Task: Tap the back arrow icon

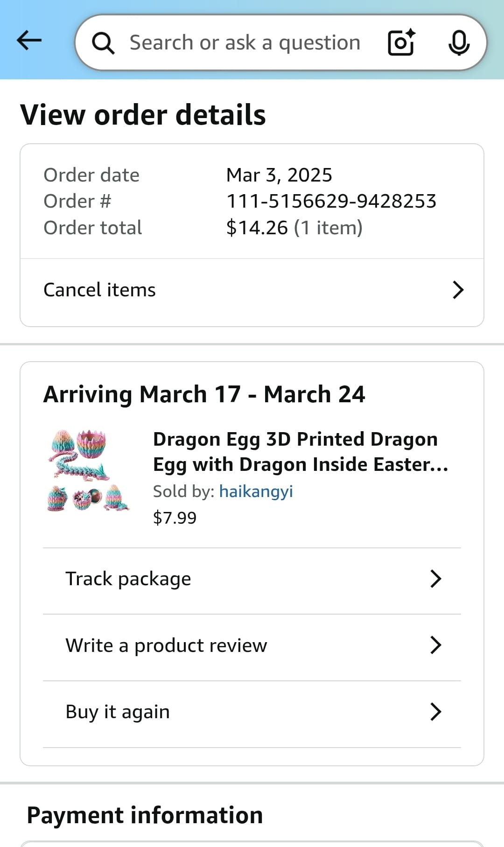Action: point(29,41)
